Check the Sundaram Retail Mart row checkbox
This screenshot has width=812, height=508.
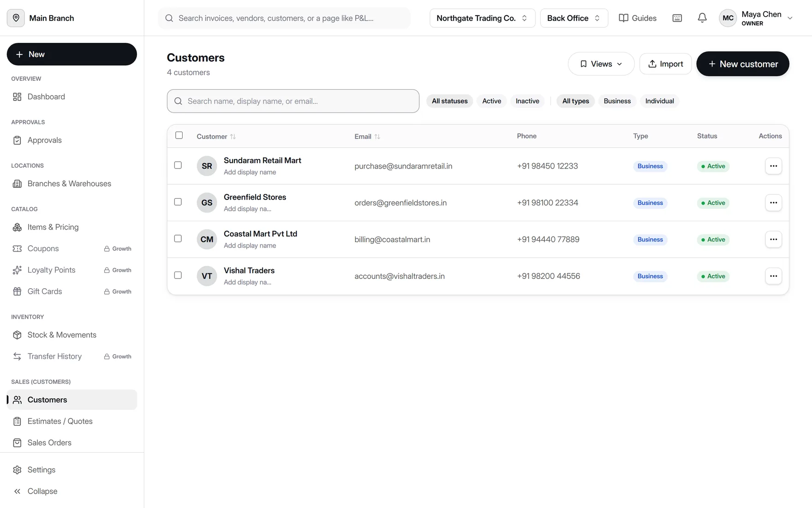[178, 165]
